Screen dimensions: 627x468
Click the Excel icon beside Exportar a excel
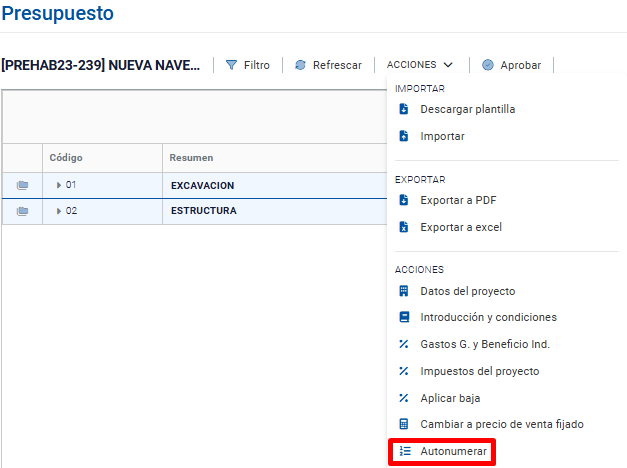click(x=404, y=227)
